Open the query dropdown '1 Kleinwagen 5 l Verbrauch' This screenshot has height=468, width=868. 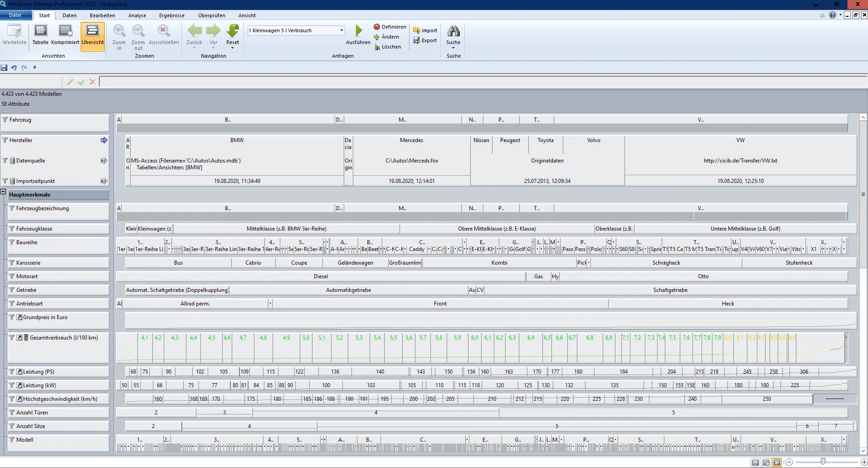[341, 30]
